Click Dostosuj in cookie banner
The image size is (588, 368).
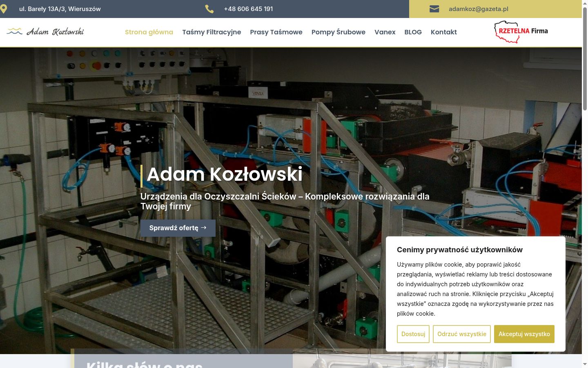tap(413, 334)
